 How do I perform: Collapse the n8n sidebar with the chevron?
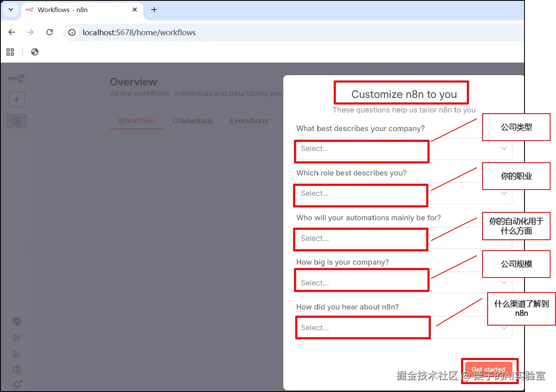tap(34, 251)
